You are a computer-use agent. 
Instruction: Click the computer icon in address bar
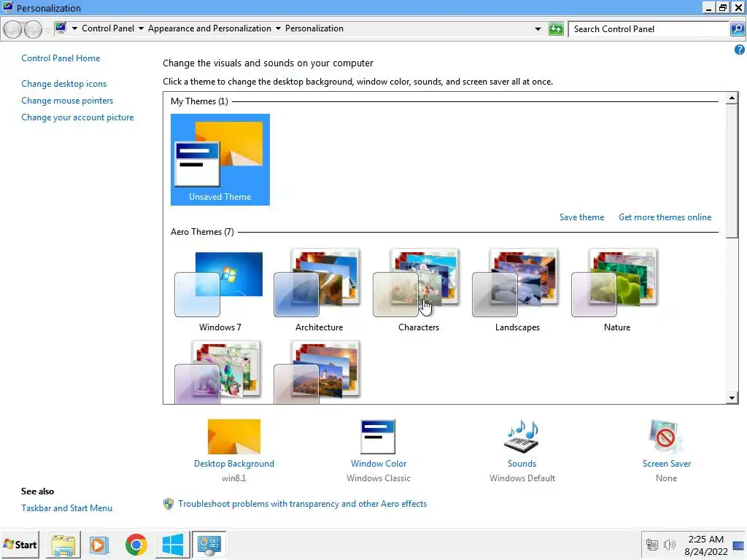pos(61,28)
